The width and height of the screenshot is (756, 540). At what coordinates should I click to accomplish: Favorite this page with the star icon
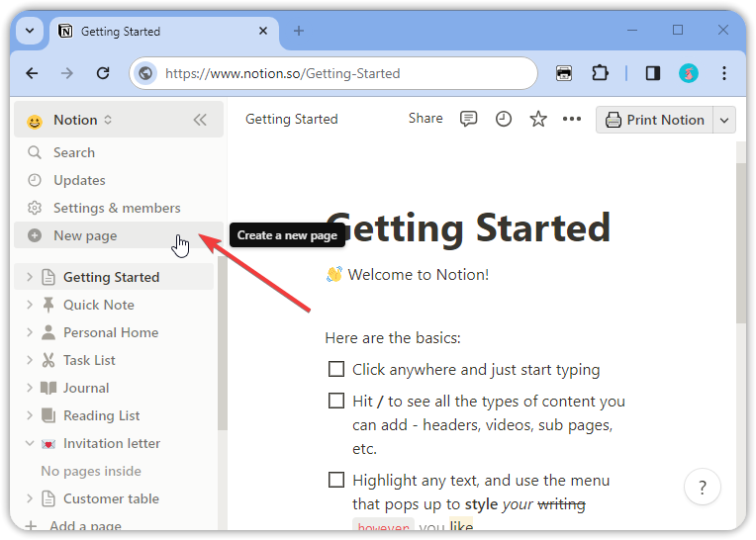click(538, 119)
